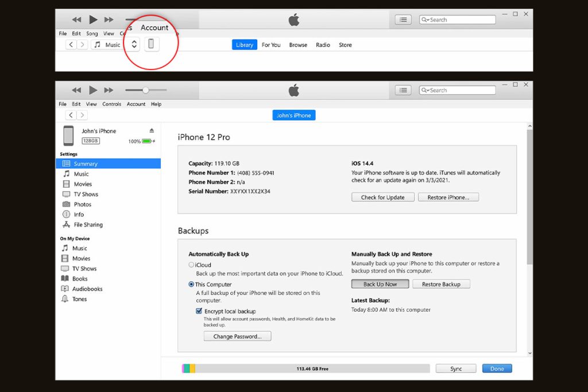Image resolution: width=588 pixels, height=392 pixels.
Task: Rewind track in the upper iTunes window
Action: pyautogui.click(x=76, y=20)
